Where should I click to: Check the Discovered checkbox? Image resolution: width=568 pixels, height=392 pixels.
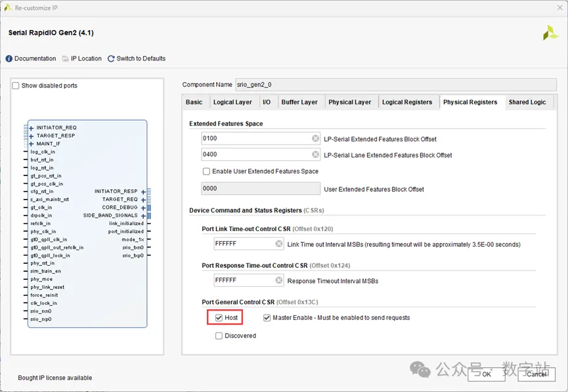(219, 336)
